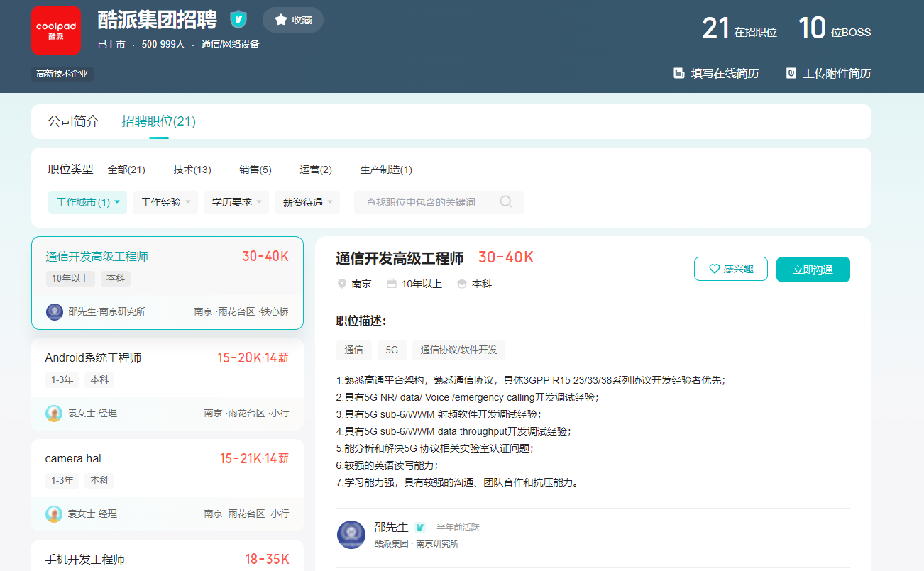This screenshot has width=924, height=571.
Task: Click the job keyword search field
Action: 439,202
